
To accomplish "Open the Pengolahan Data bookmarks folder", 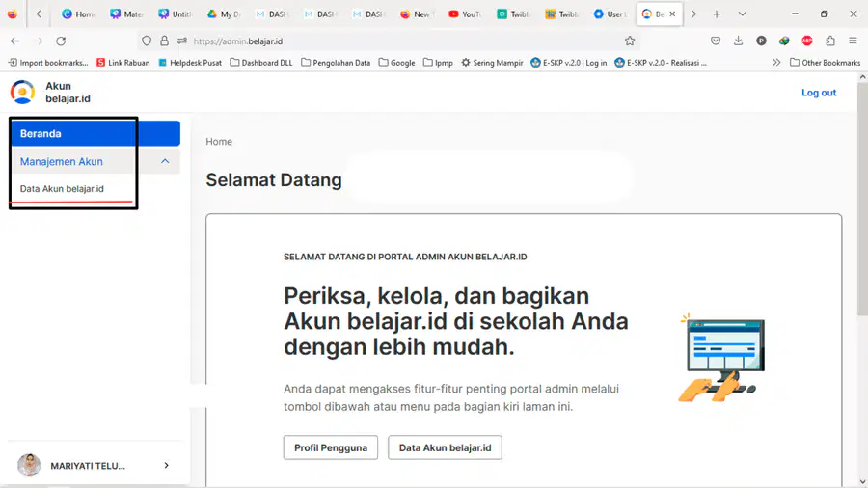I will pos(336,63).
